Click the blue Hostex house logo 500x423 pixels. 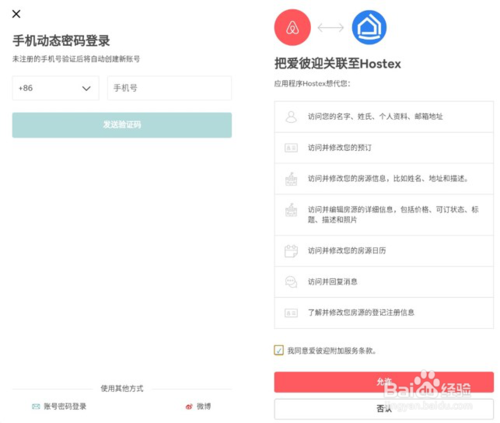click(x=369, y=27)
